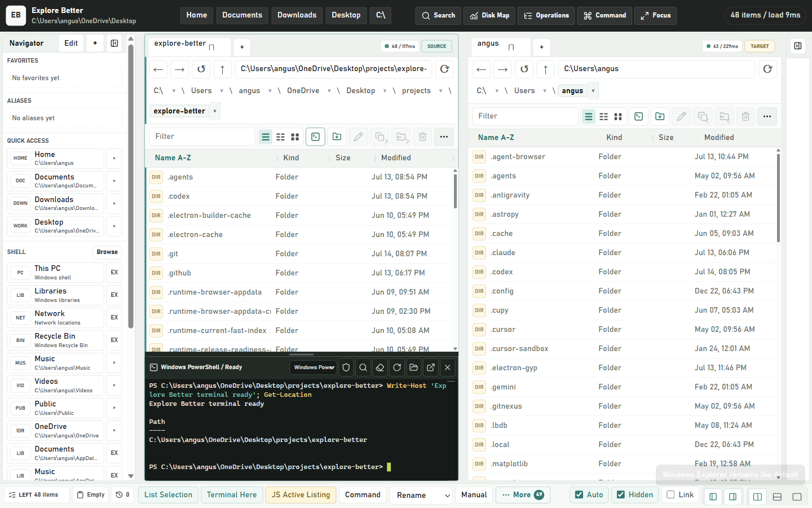Screen dimensions: 812x508
Task: Go to the Downloads tab in top bar
Action: coord(297,15)
